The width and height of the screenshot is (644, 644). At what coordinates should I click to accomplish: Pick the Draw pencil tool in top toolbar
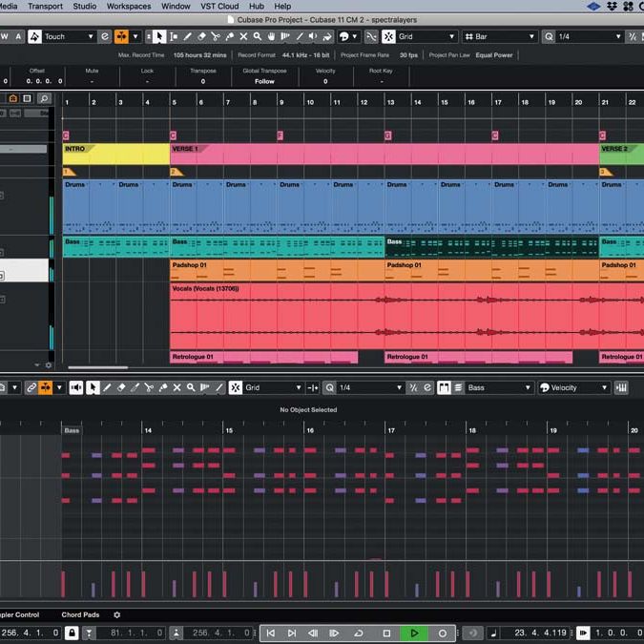pyautogui.click(x=188, y=36)
